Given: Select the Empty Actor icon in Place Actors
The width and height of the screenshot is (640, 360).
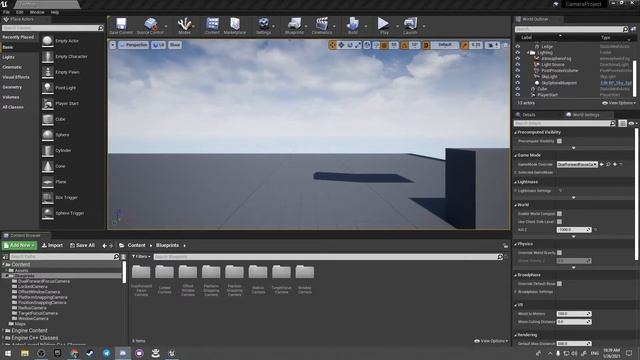Looking at the screenshot, I should pos(48,41).
